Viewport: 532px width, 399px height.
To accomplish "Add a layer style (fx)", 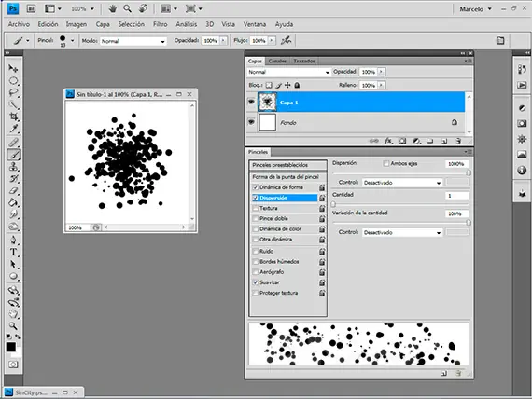I will 388,141.
